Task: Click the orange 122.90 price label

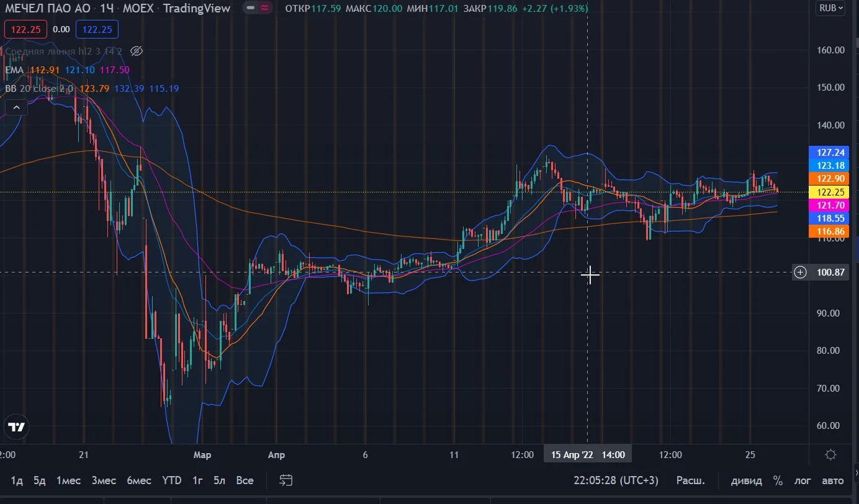Action: (828, 178)
